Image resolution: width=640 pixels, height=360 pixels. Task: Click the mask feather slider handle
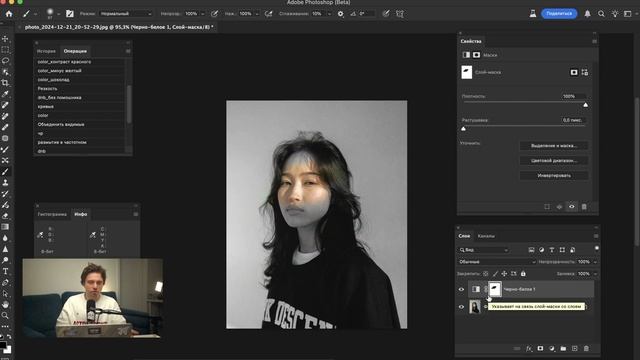click(463, 129)
